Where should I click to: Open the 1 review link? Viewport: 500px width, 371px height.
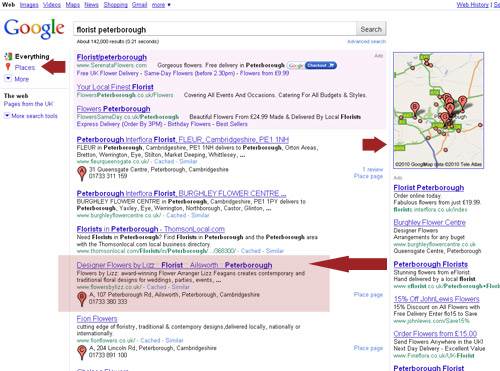[372, 169]
